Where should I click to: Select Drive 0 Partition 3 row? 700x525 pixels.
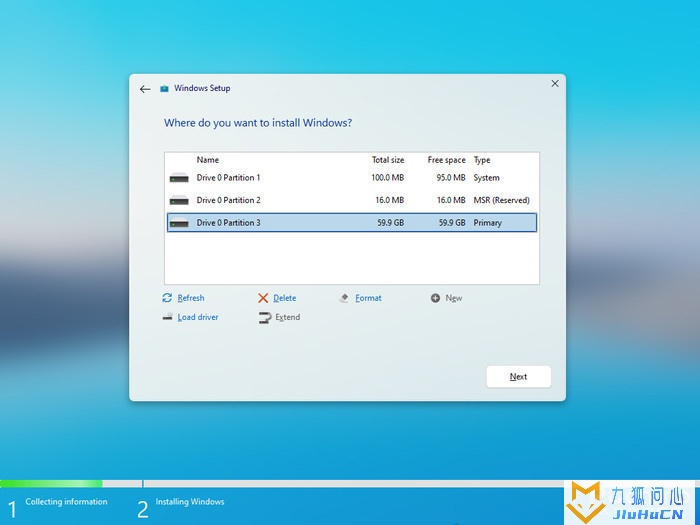pos(352,222)
